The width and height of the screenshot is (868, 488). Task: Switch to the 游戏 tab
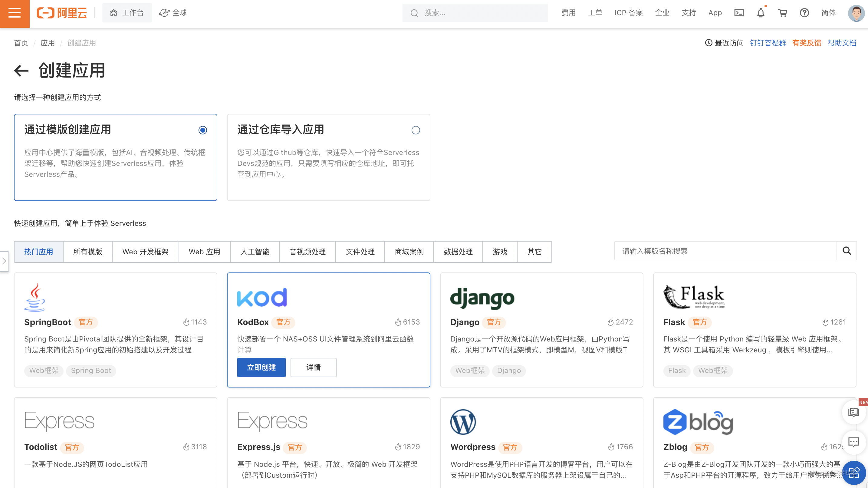(500, 252)
